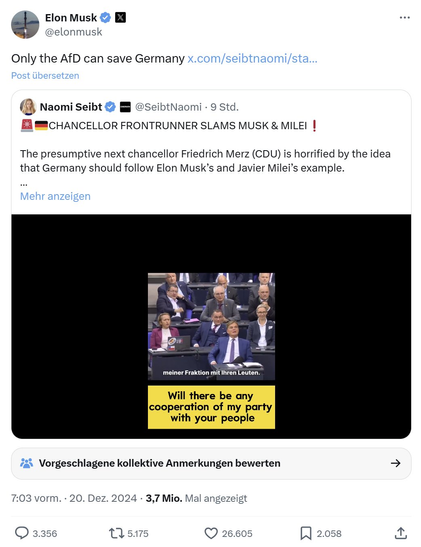Image resolution: width=421 pixels, height=547 pixels.
Task: Click the black affiliation badge beside Naomi Seibt
Action: (x=125, y=107)
